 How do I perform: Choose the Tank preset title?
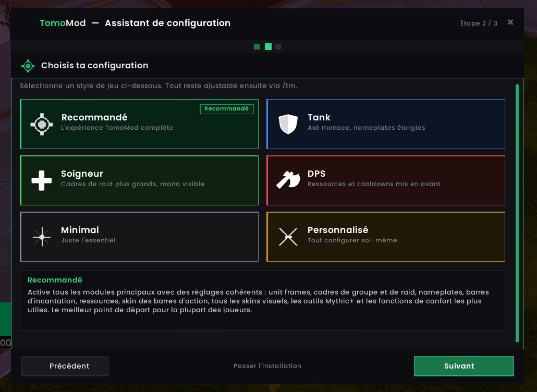pos(319,117)
